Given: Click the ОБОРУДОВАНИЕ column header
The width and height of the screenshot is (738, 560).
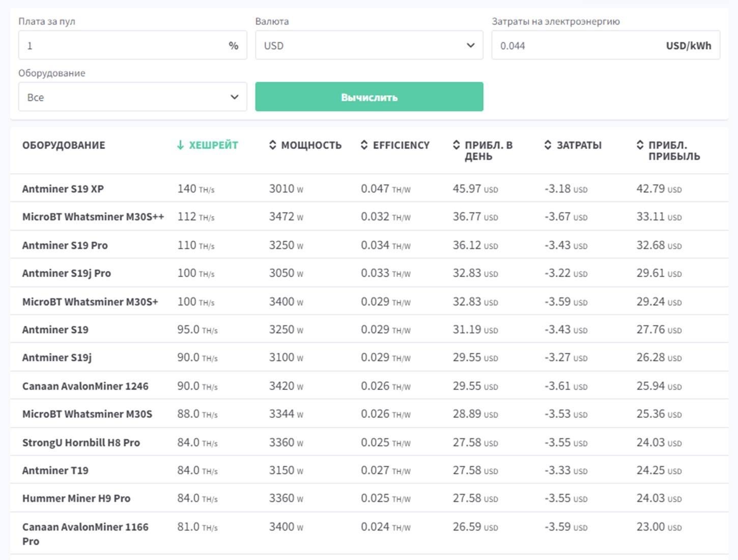Looking at the screenshot, I should point(64,145).
